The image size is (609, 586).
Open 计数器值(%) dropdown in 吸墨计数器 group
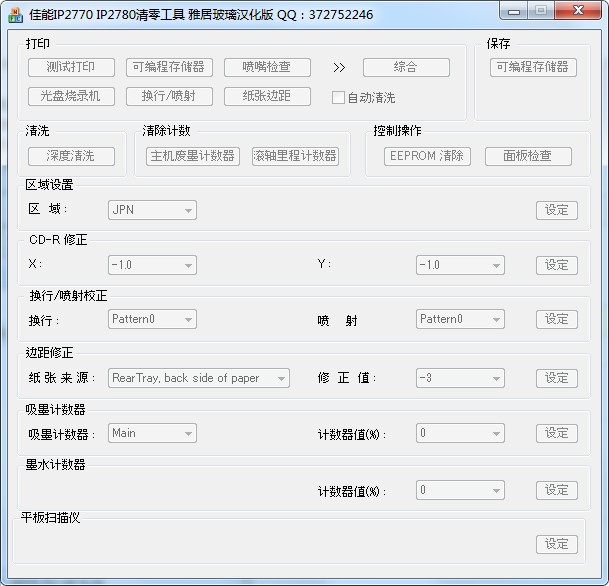click(x=460, y=433)
